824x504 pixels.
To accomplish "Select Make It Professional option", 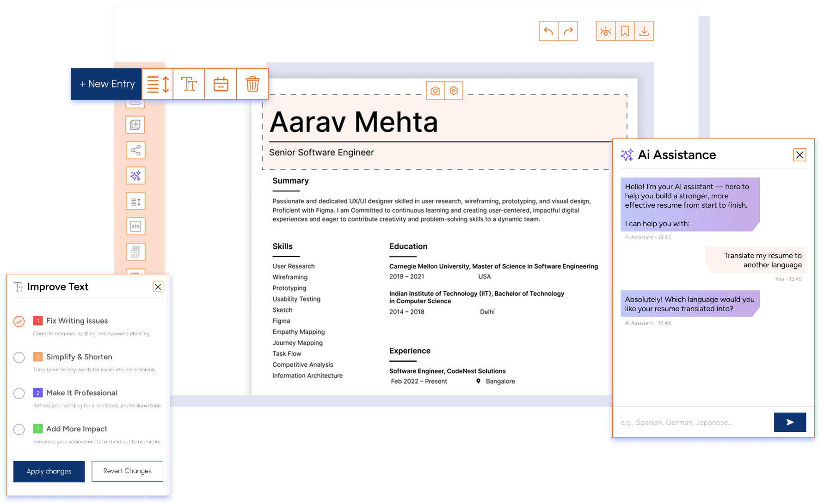I will point(19,393).
